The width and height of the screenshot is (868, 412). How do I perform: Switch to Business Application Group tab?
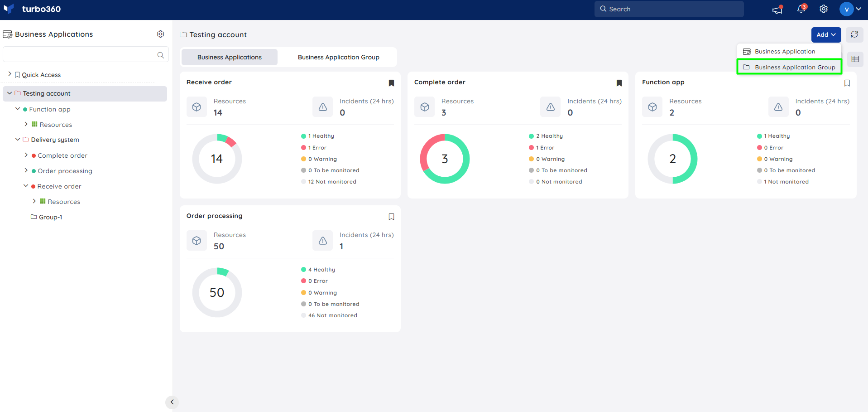[338, 57]
